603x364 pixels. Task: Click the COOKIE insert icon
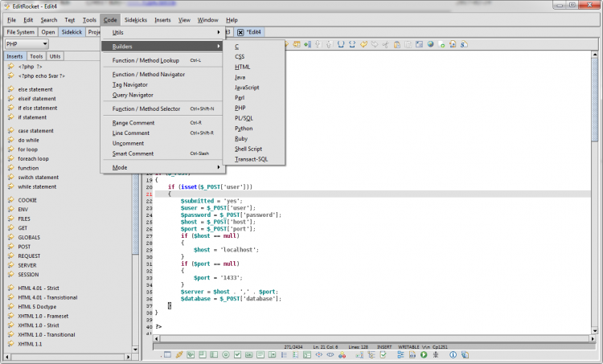tap(11, 200)
